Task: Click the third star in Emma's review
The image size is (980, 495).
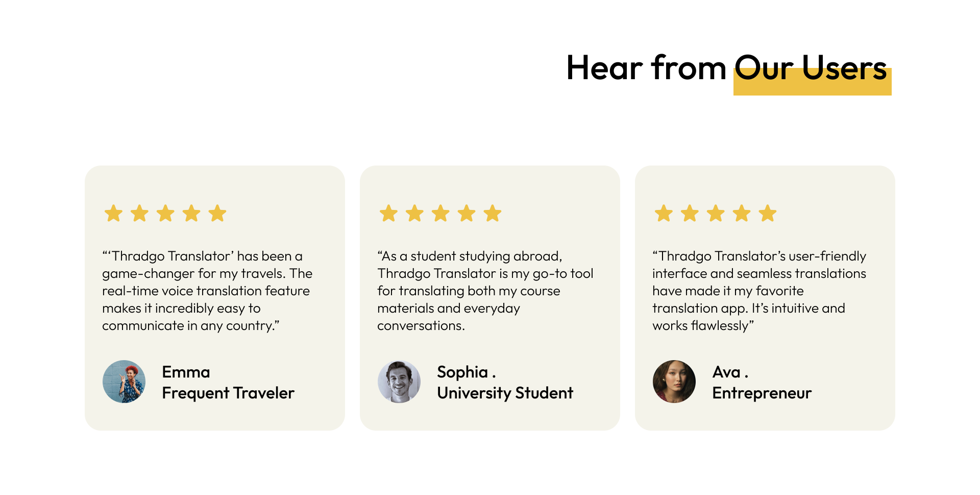Action: pyautogui.click(x=165, y=214)
